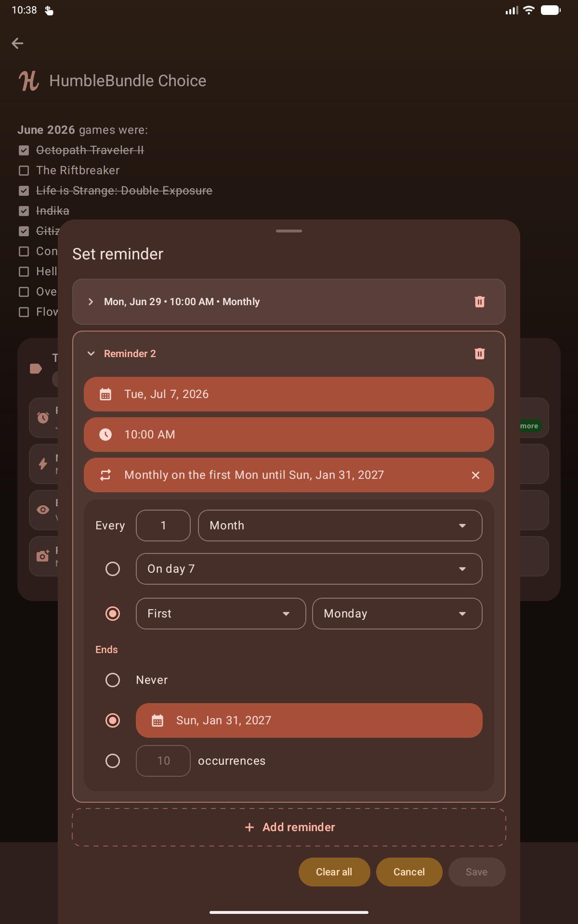Tap the Set reminder heading

point(118,254)
